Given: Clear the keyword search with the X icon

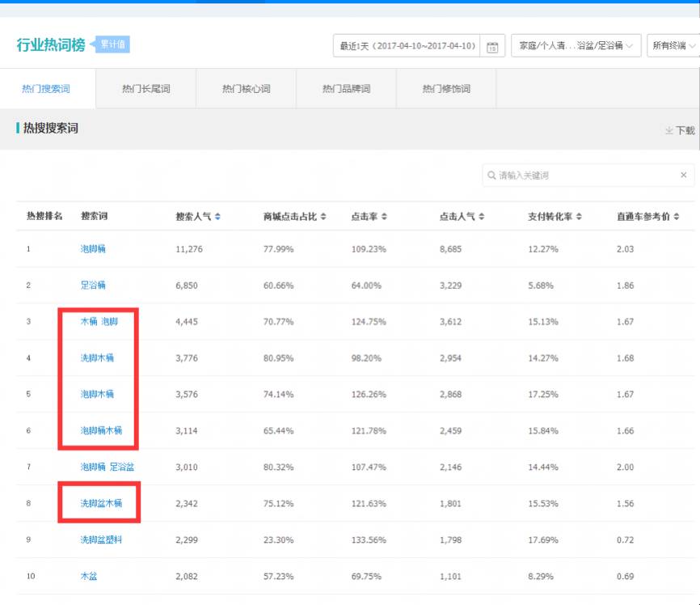Looking at the screenshot, I should [x=684, y=176].
